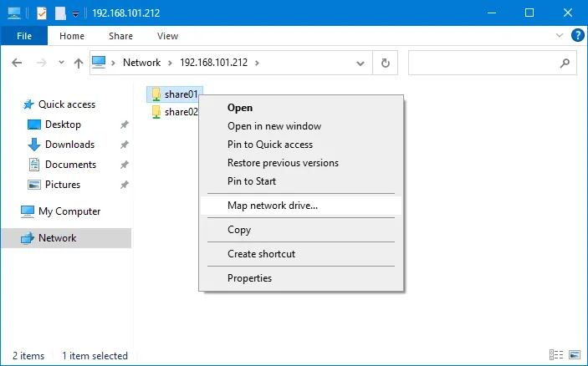Click the Network segment in address bar
The image size is (588, 366).
(141, 63)
